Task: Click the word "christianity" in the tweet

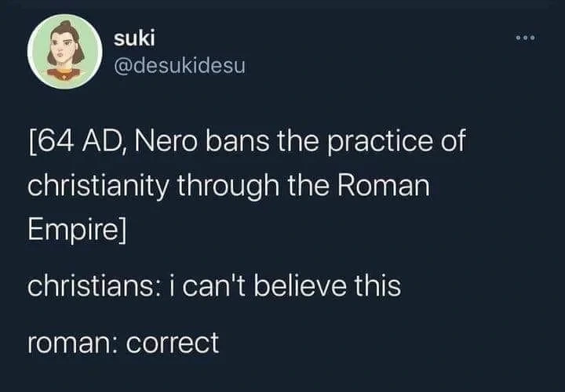Action: [100, 188]
